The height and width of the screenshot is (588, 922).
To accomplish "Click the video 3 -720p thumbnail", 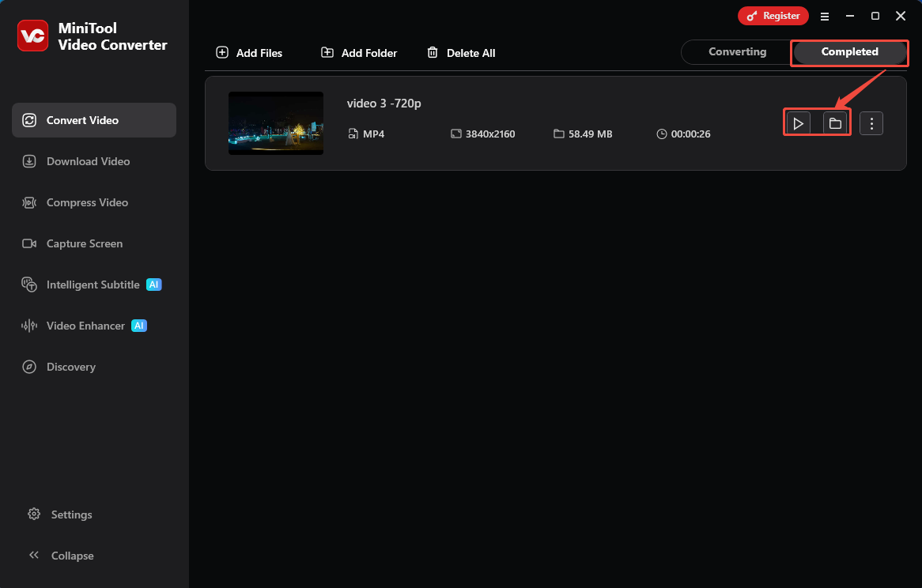I will 276,123.
